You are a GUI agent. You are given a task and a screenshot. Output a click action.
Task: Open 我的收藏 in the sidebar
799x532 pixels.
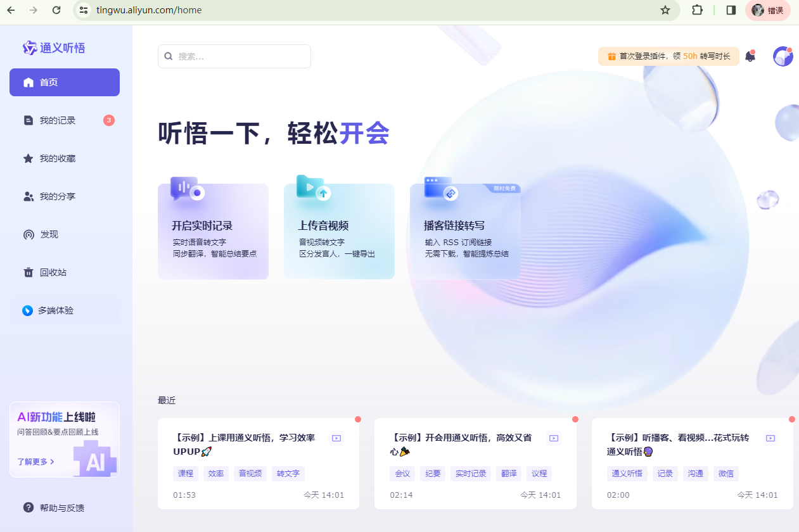pos(65,158)
